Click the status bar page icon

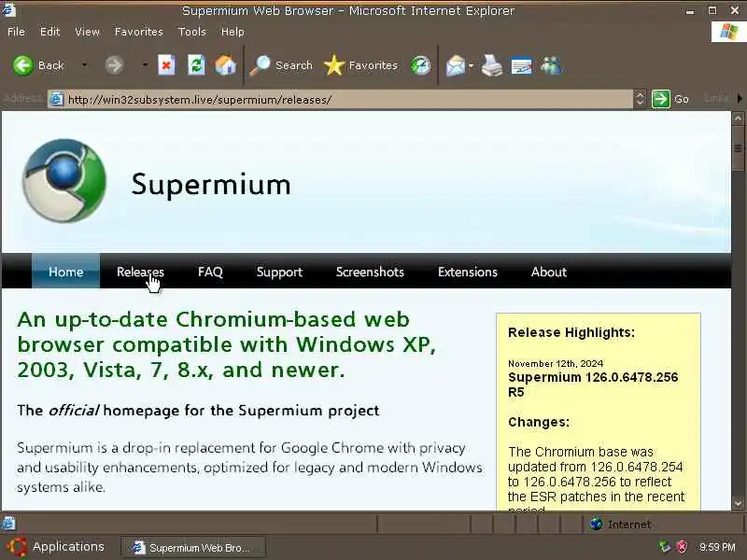tap(8, 524)
